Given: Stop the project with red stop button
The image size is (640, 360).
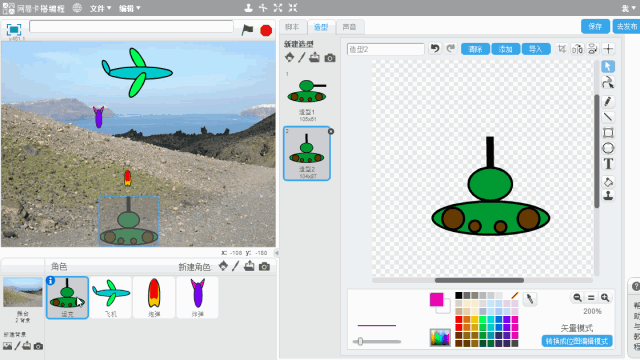Looking at the screenshot, I should click(x=266, y=30).
